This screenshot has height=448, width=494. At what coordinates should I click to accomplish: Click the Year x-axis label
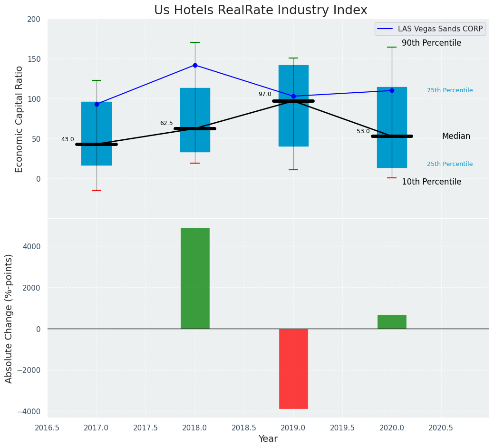pyautogui.click(x=268, y=438)
